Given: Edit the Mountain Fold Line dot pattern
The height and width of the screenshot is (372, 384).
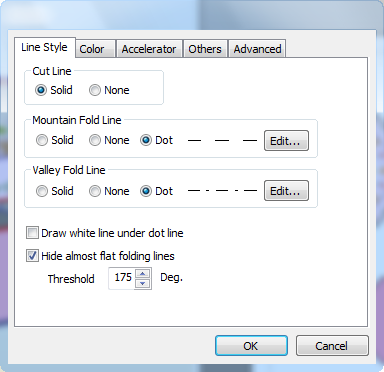Looking at the screenshot, I should coord(286,141).
